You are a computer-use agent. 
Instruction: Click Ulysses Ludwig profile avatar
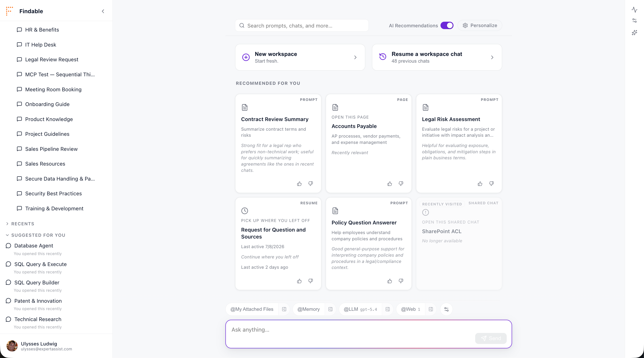click(12, 346)
